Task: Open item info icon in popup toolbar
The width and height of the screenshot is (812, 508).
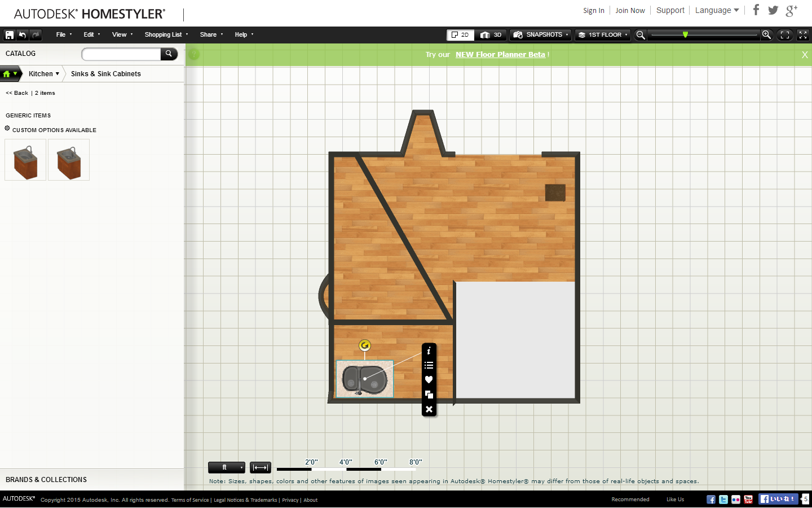Action: tap(429, 351)
